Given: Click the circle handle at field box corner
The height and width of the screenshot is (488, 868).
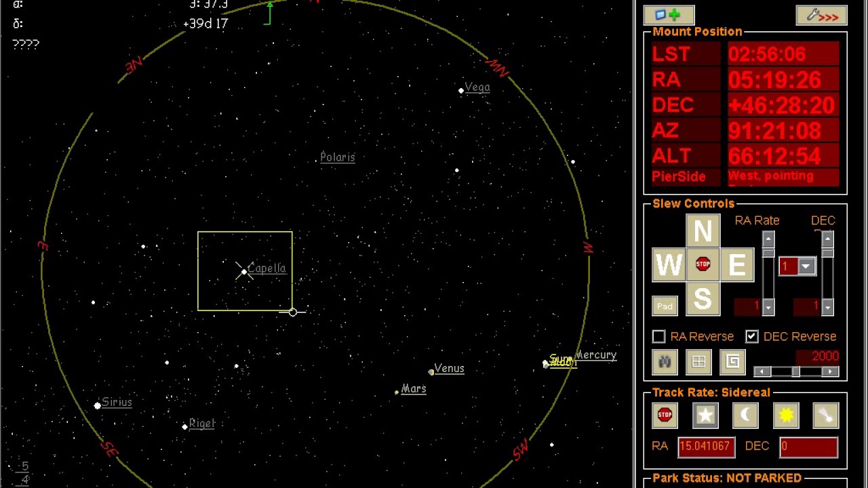Looking at the screenshot, I should click(292, 312).
